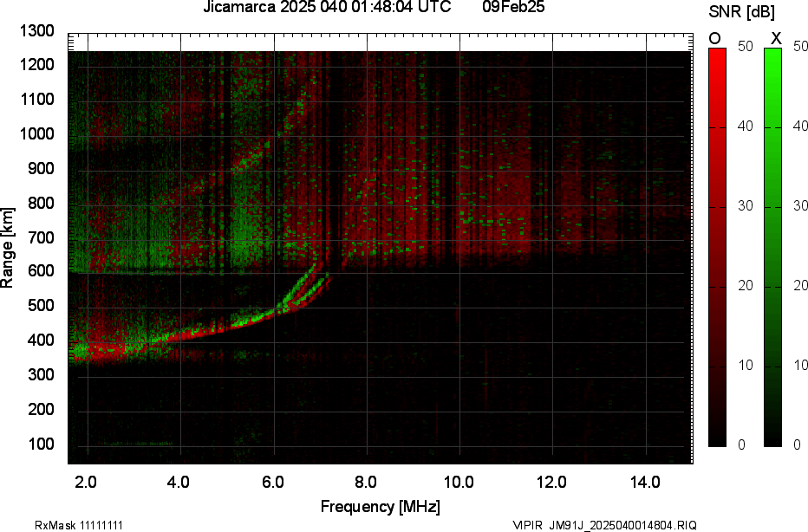This screenshot has width=808, height=532.
Task: Click the 100 range tick label
Action: coord(42,444)
